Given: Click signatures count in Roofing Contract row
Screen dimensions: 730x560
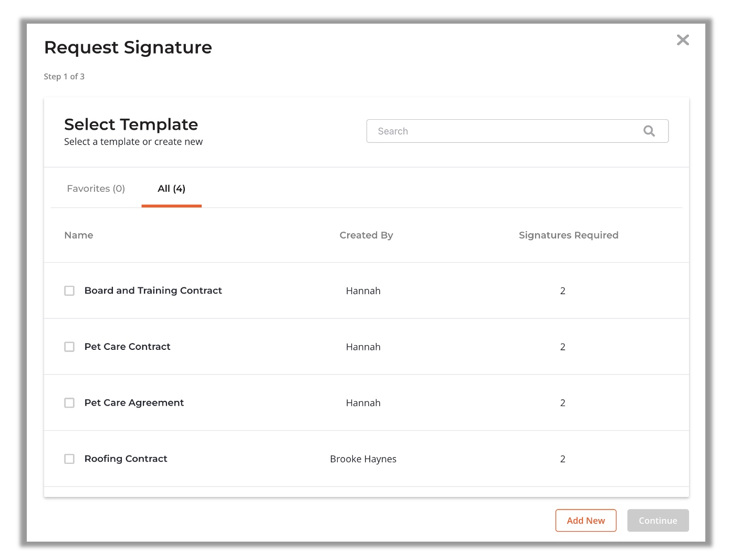Looking at the screenshot, I should [x=563, y=459].
